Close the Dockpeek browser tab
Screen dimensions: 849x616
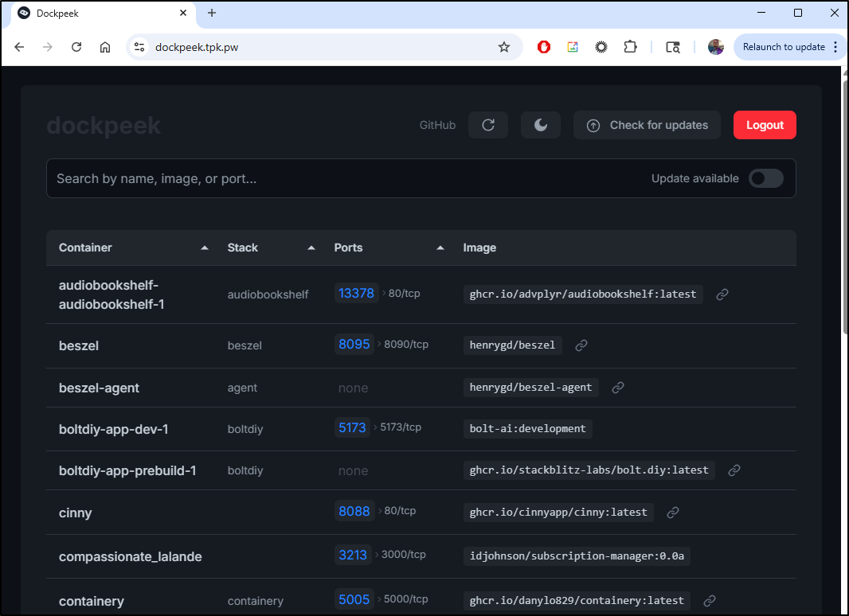coord(183,13)
